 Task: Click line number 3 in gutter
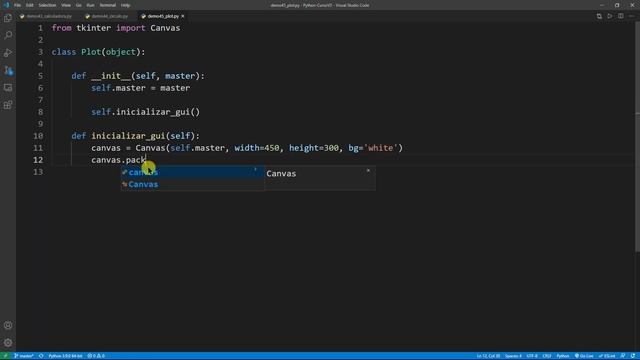(x=40, y=52)
